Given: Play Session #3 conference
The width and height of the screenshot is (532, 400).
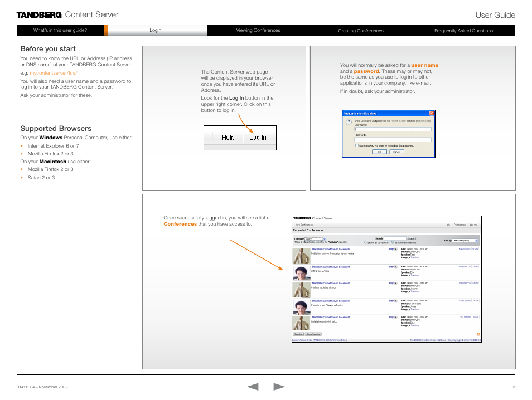Looking at the screenshot, I should pos(393,284).
